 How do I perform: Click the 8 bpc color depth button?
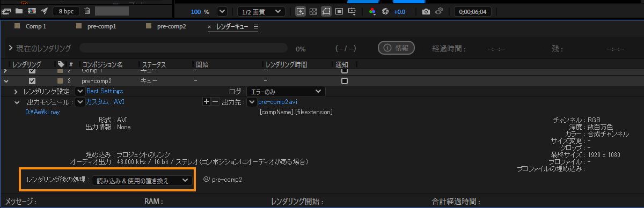(67, 11)
